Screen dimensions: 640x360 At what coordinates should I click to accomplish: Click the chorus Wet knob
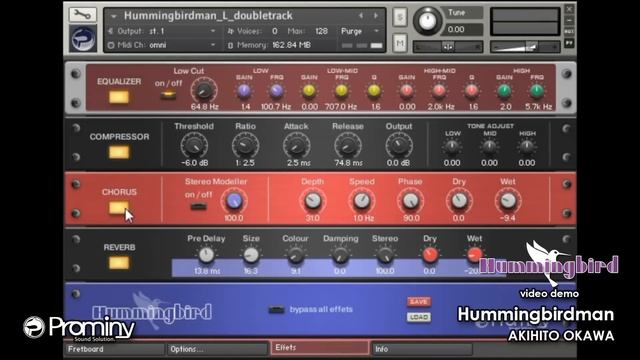pos(508,201)
